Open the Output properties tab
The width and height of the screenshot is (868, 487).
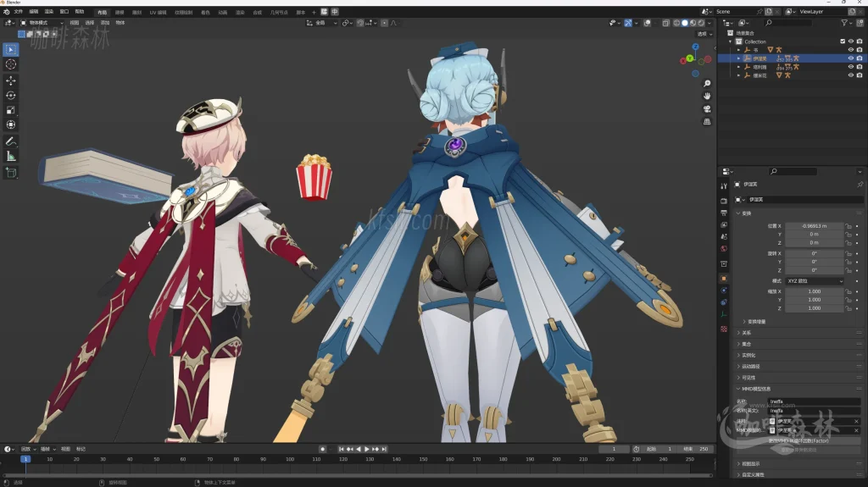(x=724, y=213)
